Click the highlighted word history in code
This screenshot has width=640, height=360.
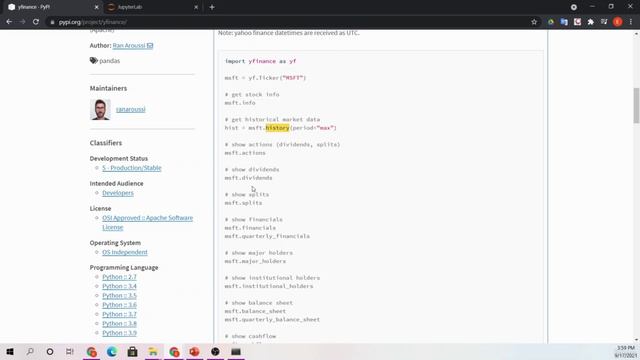click(x=277, y=128)
